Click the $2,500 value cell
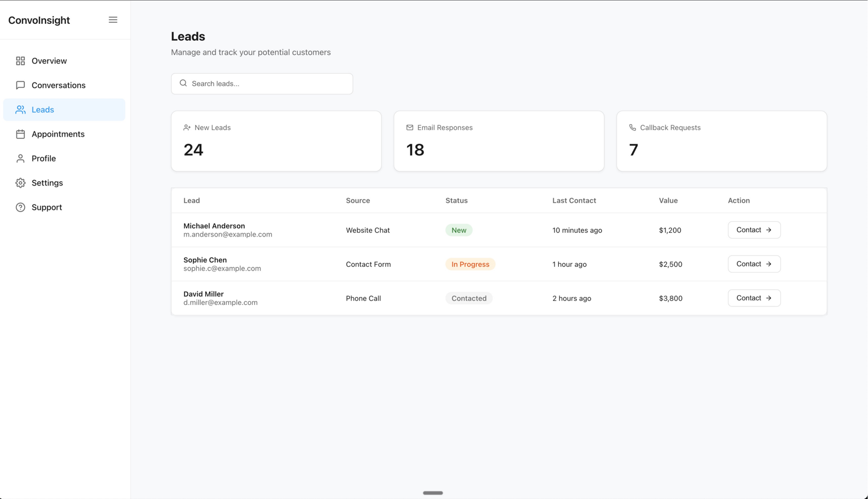 (x=671, y=264)
